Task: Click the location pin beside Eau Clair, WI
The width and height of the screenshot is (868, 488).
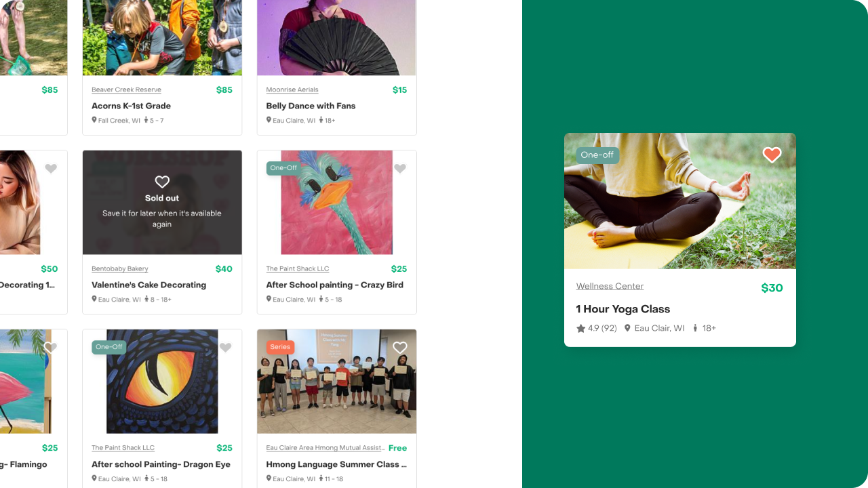Action: point(627,328)
